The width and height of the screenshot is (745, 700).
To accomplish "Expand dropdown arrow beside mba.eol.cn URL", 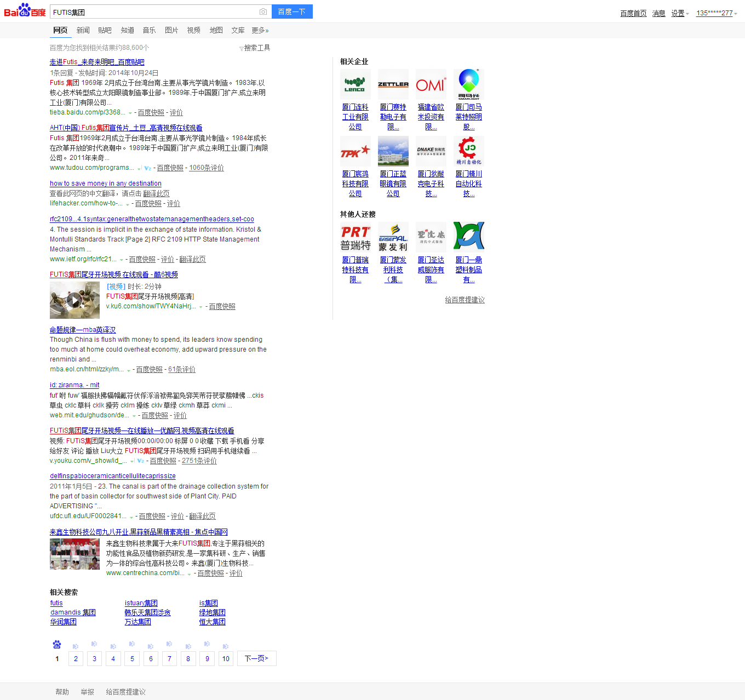I will [129, 370].
